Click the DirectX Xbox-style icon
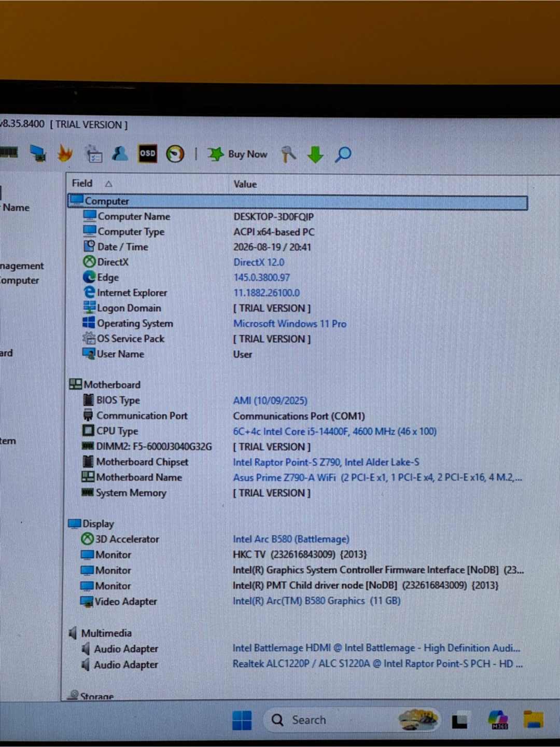Image resolution: width=560 pixels, height=747 pixels. tap(89, 262)
